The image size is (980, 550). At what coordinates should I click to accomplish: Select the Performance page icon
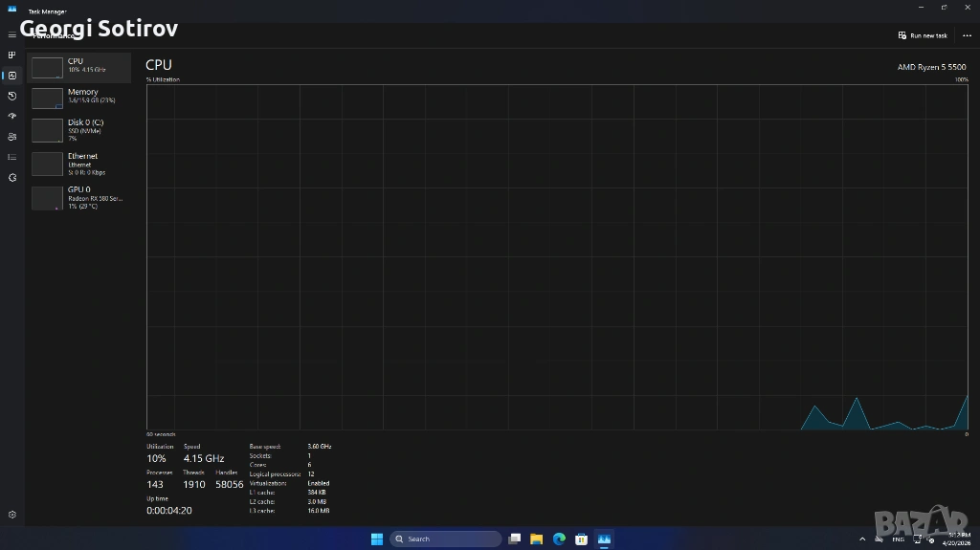click(x=11, y=76)
